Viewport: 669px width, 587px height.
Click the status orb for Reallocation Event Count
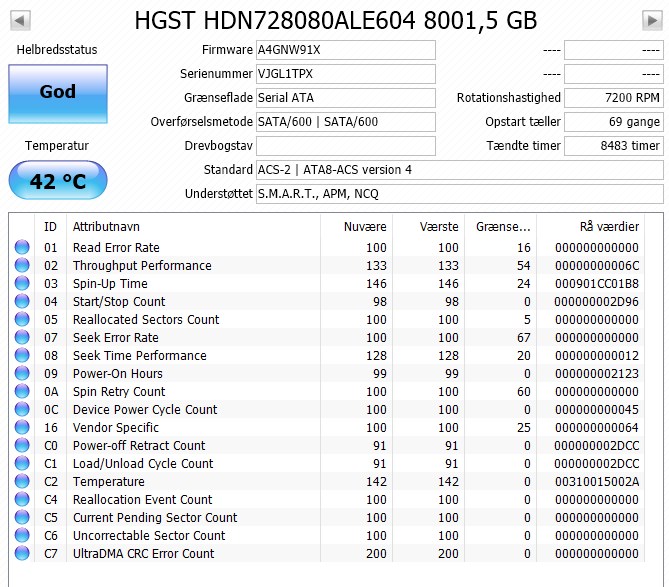coord(22,499)
